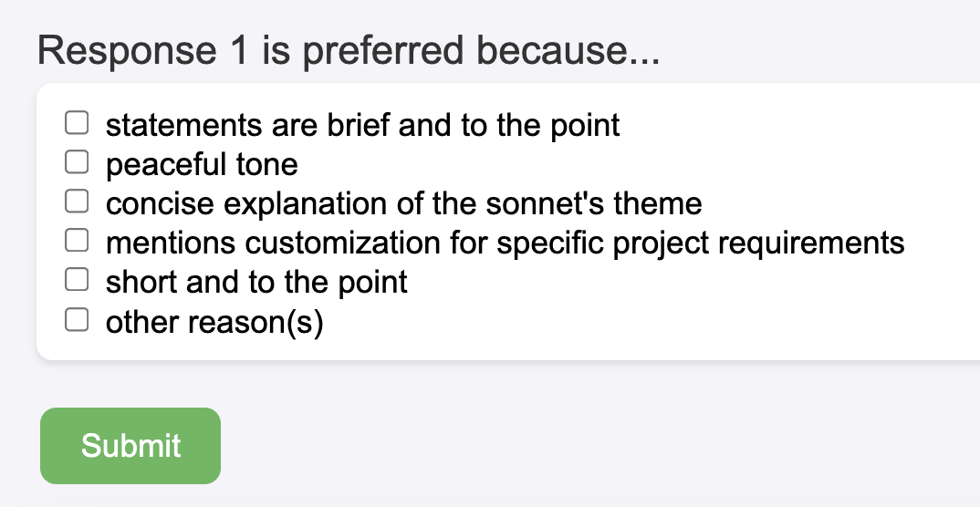The width and height of the screenshot is (980, 507).
Task: Tick the "peaceful tone" checkbox
Action: click(x=77, y=162)
